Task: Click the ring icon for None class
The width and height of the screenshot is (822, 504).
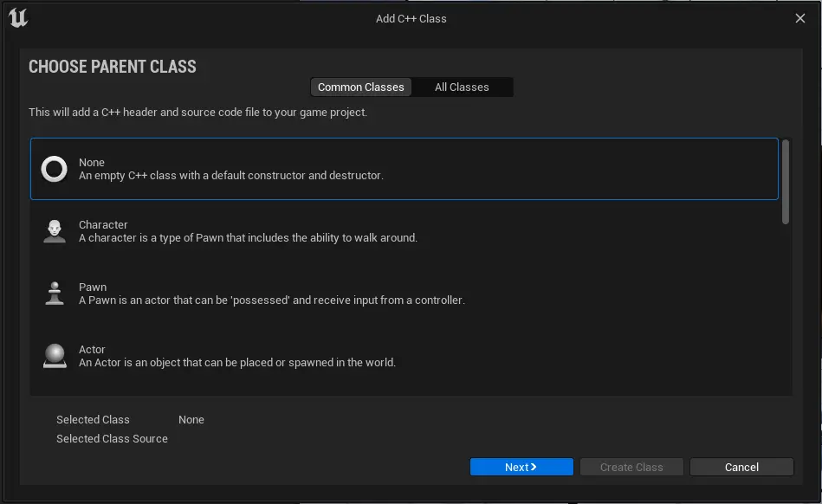Action: (55, 169)
